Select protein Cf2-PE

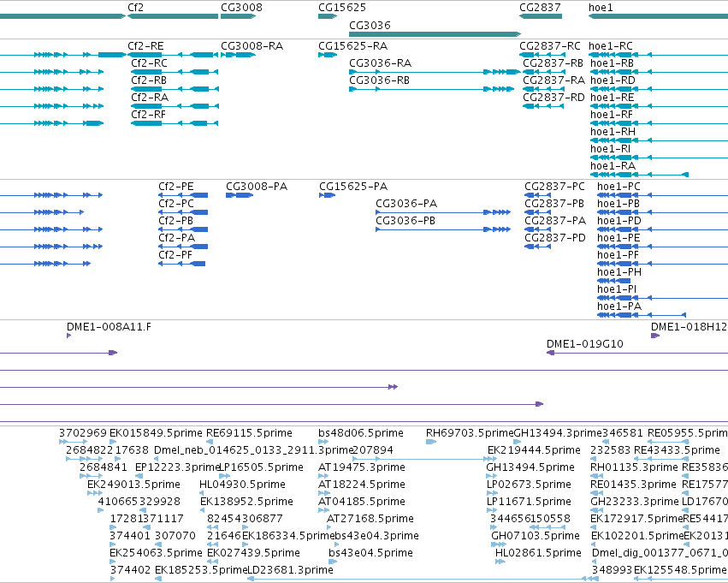pyautogui.click(x=176, y=187)
